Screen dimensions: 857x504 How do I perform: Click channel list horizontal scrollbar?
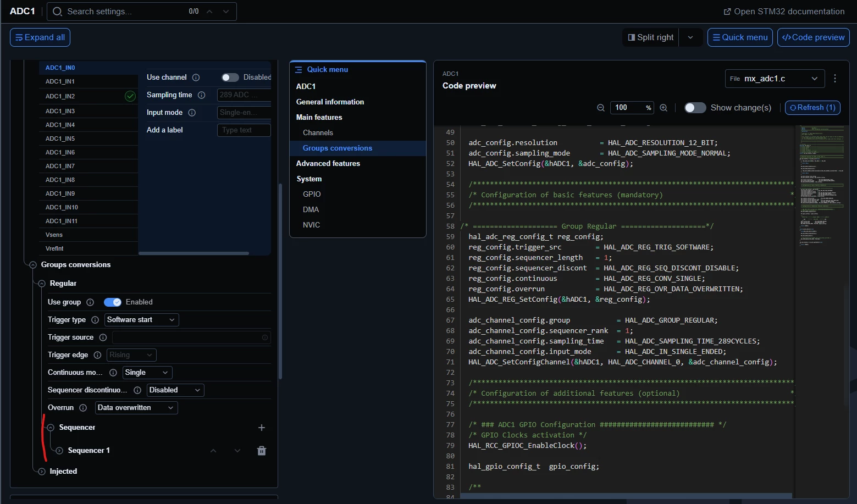(193, 253)
